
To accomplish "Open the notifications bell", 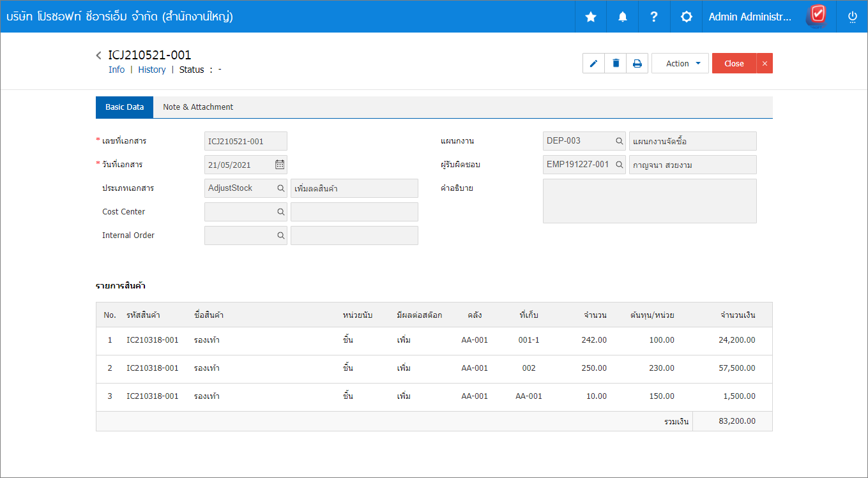I will (x=623, y=17).
